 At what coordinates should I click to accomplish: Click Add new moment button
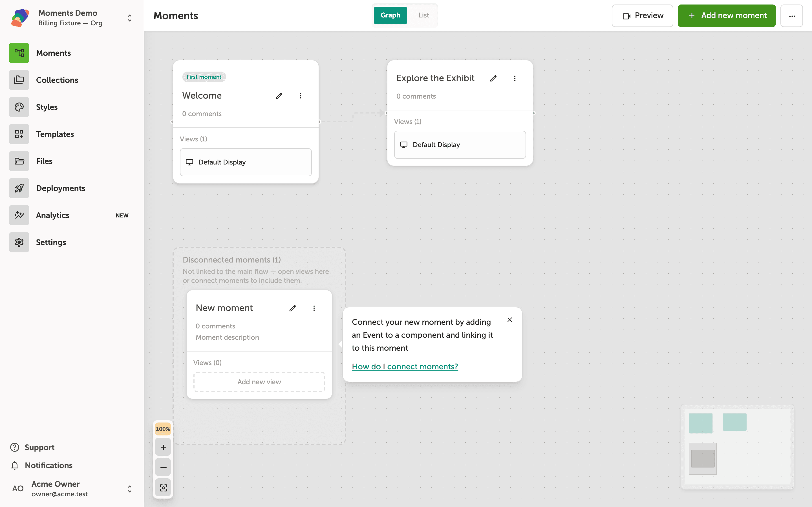[727, 16]
